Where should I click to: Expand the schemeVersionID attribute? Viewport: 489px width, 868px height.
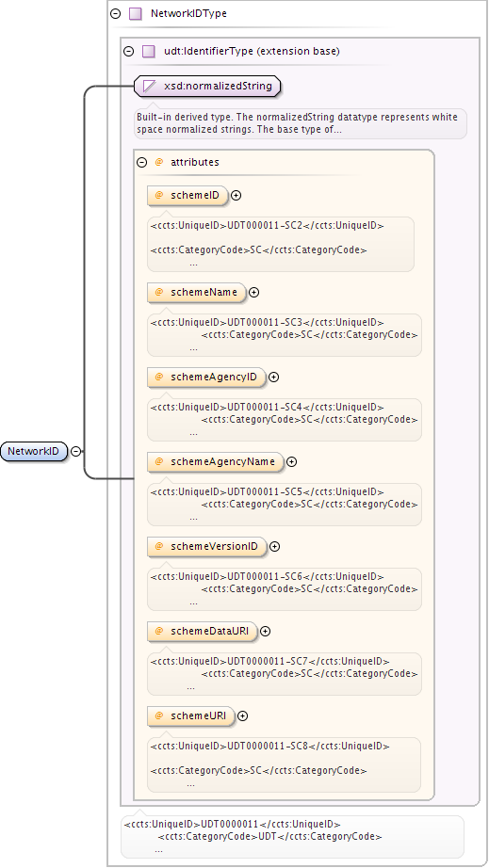tap(274, 546)
